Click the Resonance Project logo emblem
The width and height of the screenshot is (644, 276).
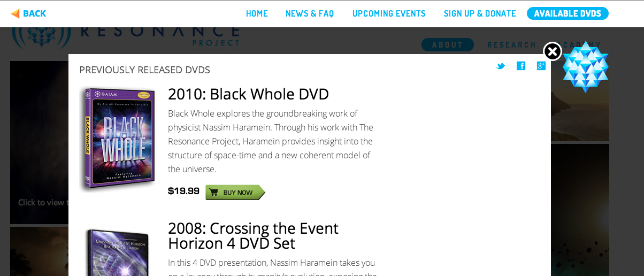click(x=41, y=37)
